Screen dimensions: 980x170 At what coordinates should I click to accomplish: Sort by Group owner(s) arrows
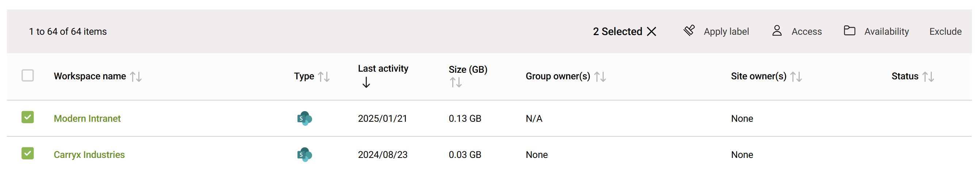[x=600, y=77]
